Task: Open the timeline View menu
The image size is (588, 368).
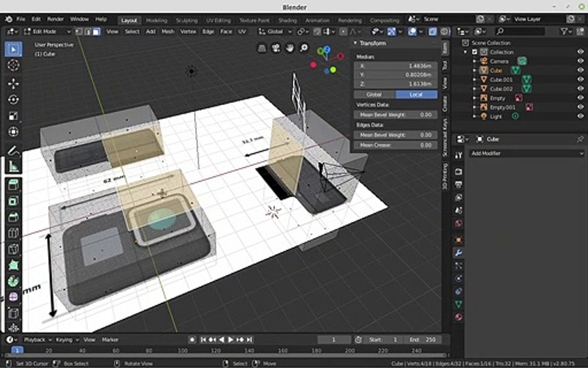Action: click(x=89, y=339)
